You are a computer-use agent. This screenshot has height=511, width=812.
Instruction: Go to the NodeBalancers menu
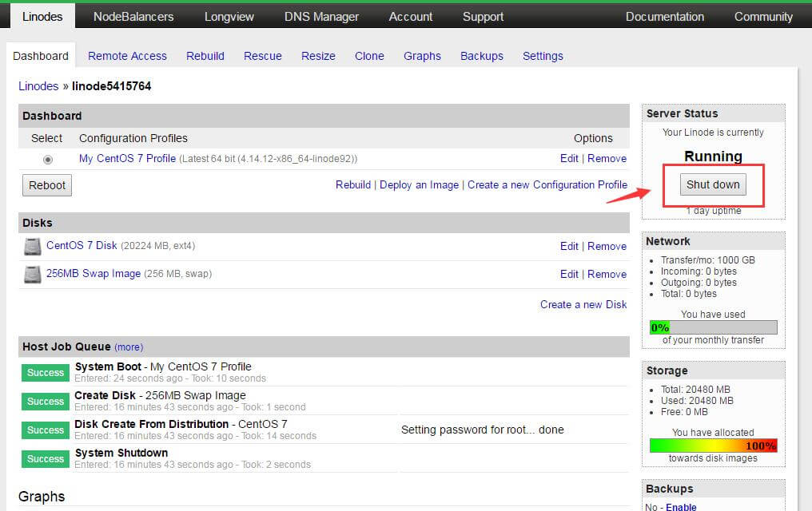coord(133,17)
